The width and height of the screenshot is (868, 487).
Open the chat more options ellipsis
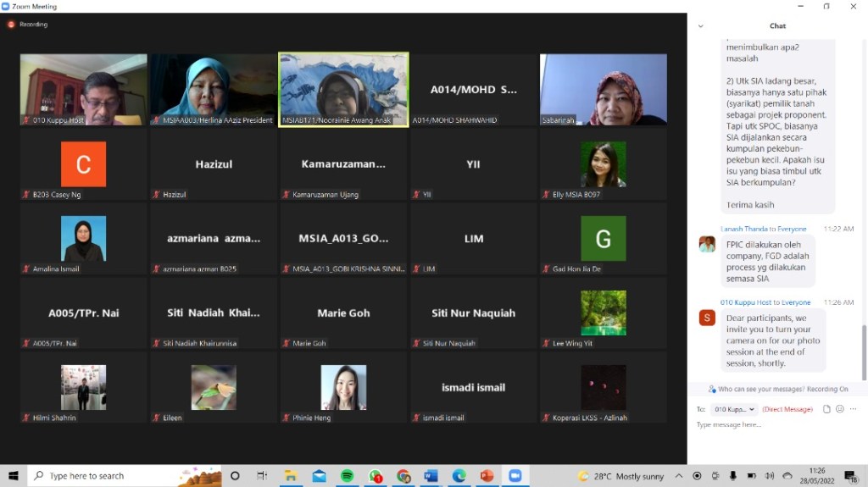(x=853, y=409)
